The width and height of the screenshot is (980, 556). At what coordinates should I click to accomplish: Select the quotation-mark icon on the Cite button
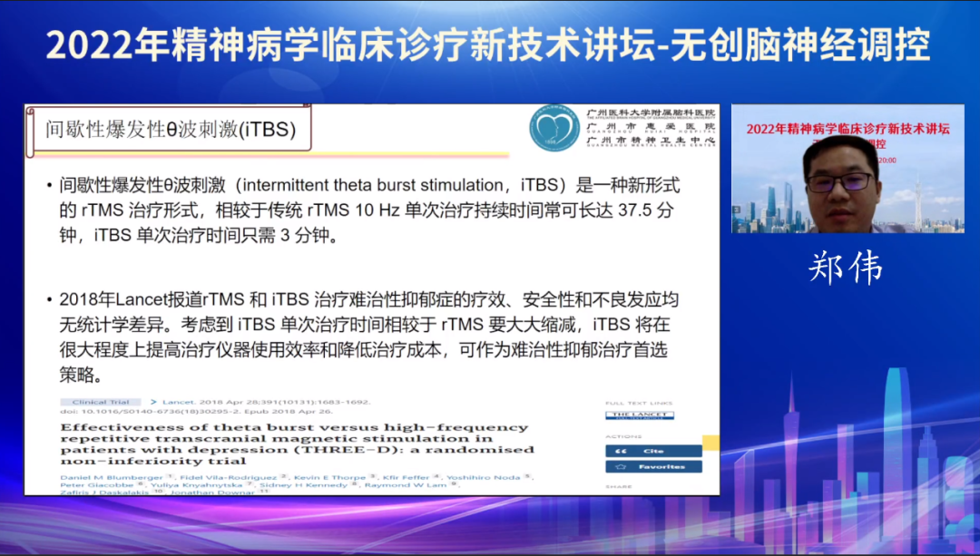[621, 451]
